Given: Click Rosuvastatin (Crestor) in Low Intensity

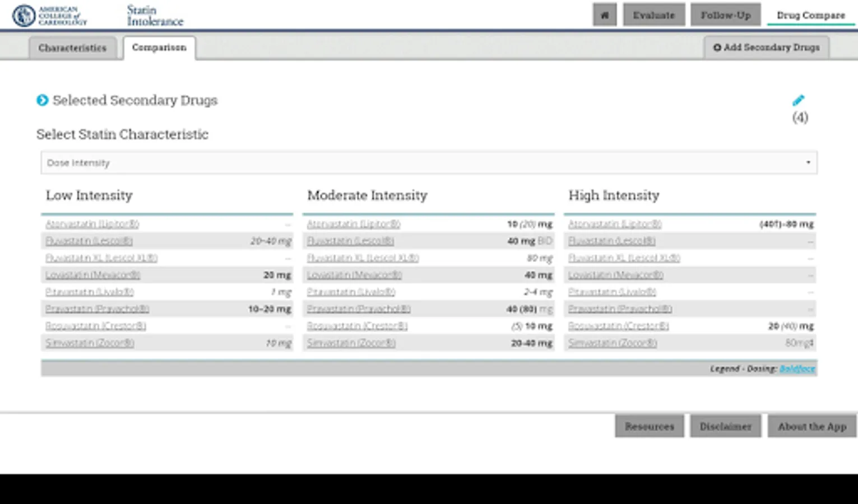Looking at the screenshot, I should pyautogui.click(x=96, y=326).
